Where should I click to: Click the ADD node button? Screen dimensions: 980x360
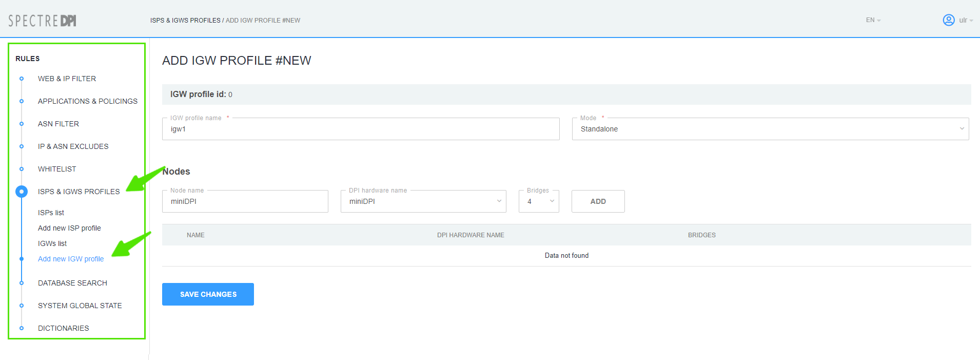pos(598,201)
